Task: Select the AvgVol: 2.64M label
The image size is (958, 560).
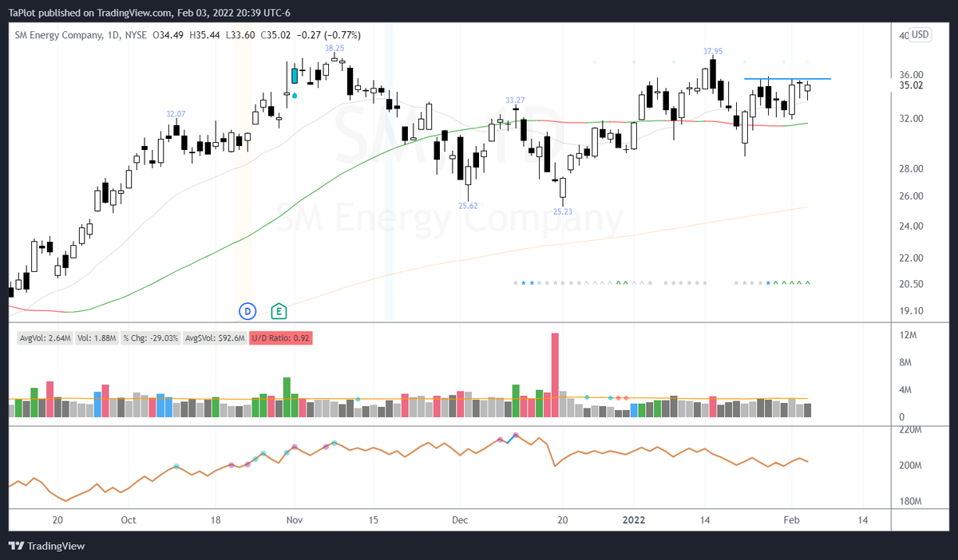Action: coord(45,338)
